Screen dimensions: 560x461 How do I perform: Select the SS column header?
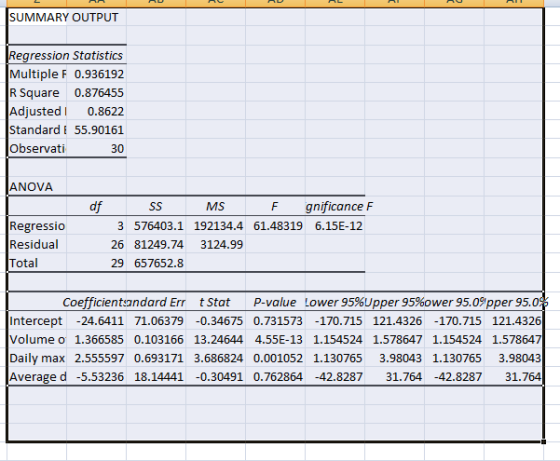[156, 206]
